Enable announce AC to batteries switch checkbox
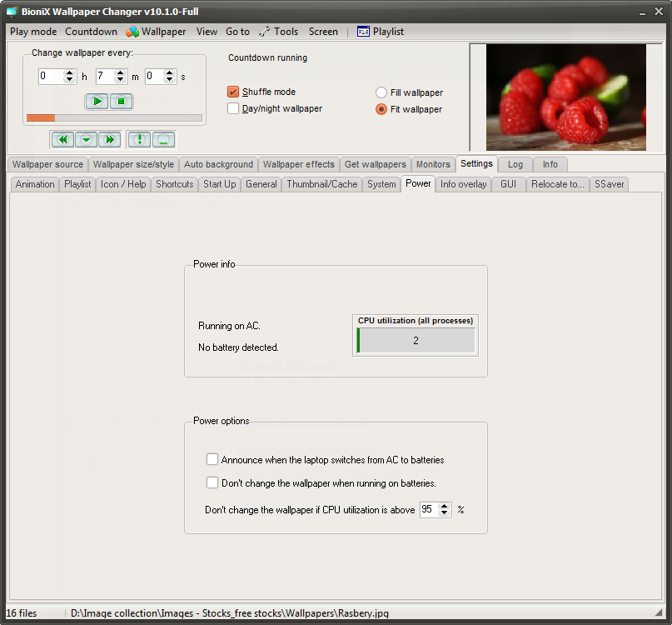 click(x=212, y=459)
